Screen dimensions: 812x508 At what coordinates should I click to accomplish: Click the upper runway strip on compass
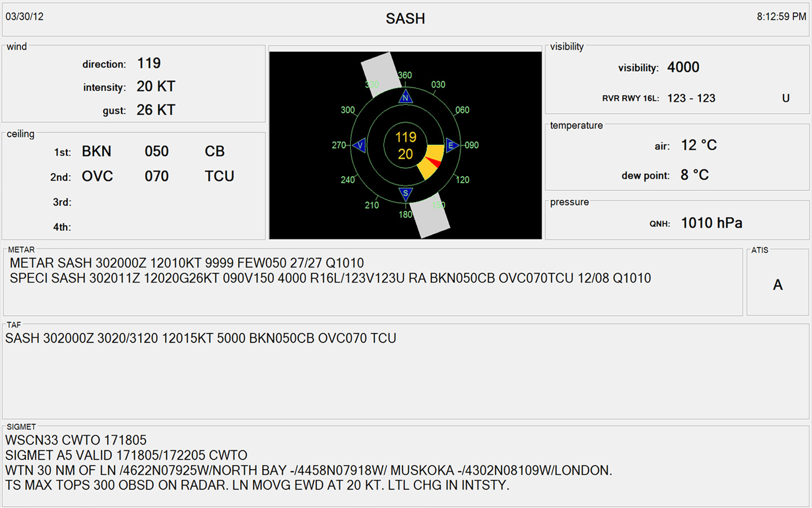tap(381, 74)
